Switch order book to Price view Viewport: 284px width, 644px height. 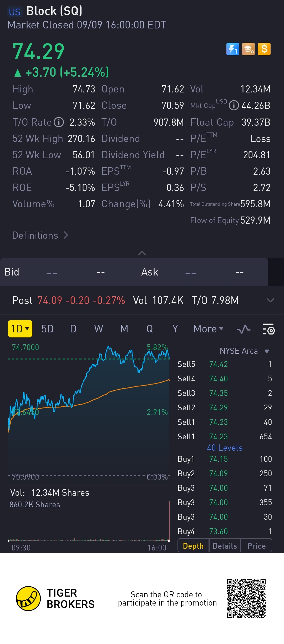[x=256, y=546]
